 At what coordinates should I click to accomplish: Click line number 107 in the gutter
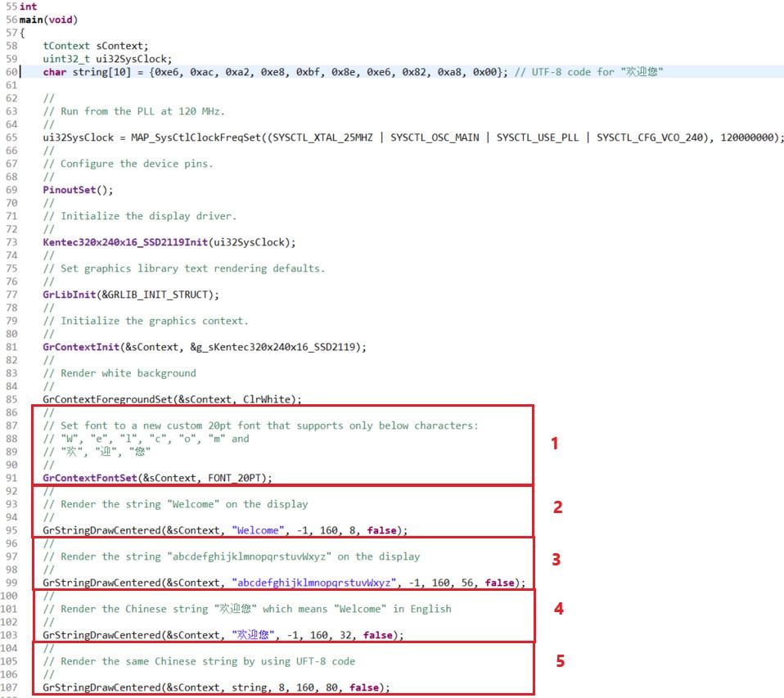pyautogui.click(x=9, y=687)
